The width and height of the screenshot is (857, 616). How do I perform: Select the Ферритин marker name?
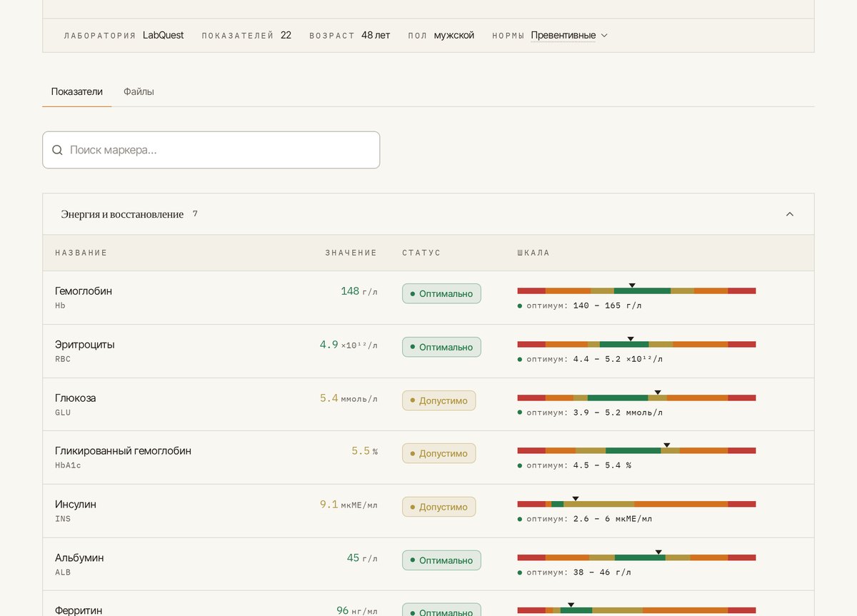[x=79, y=610]
